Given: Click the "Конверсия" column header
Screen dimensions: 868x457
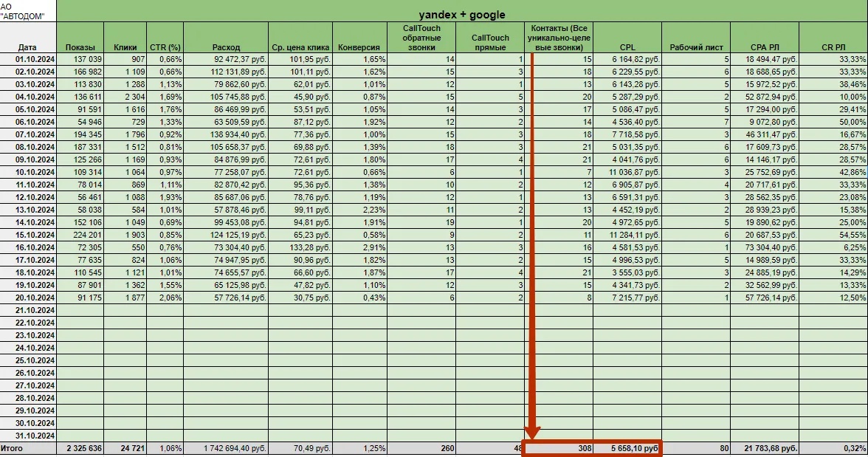Looking at the screenshot, I should pyautogui.click(x=359, y=47).
